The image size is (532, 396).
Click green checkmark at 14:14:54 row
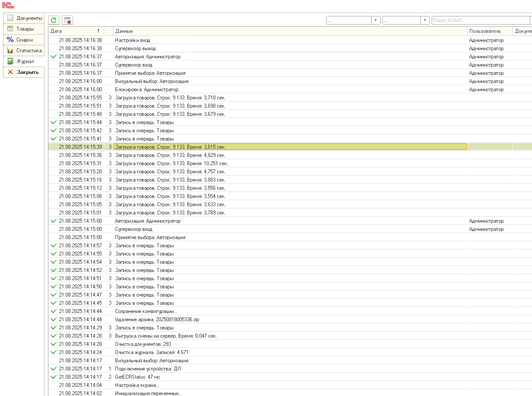click(54, 262)
